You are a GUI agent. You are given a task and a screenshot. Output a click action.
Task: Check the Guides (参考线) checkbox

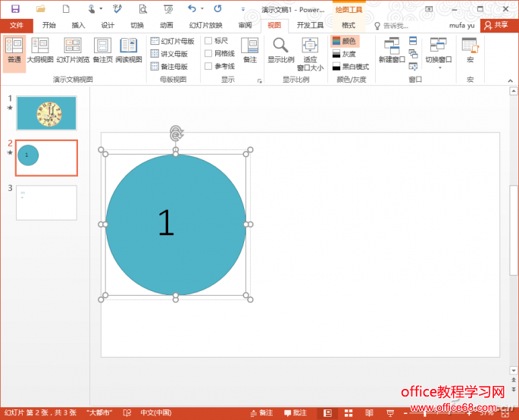[x=208, y=66]
